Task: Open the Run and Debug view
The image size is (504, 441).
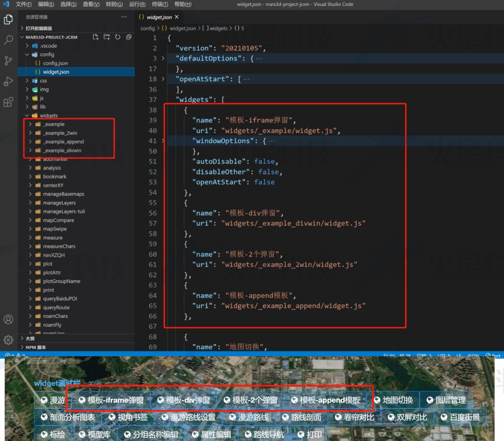Action: point(8,81)
